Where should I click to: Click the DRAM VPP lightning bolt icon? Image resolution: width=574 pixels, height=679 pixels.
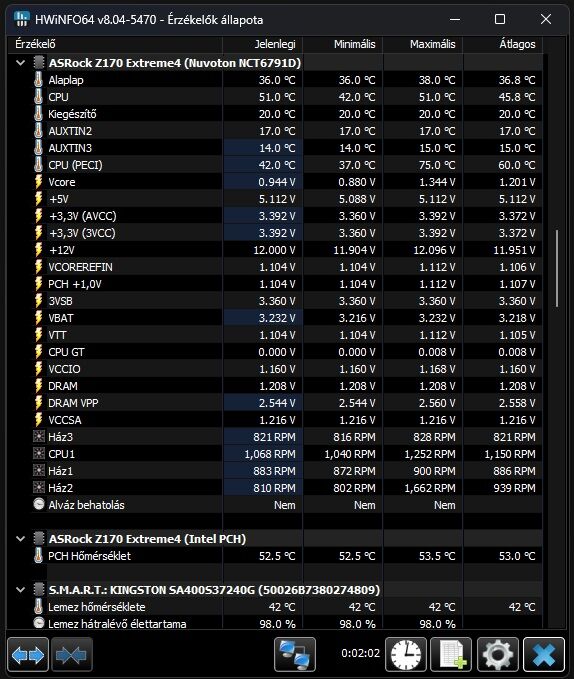(x=39, y=403)
